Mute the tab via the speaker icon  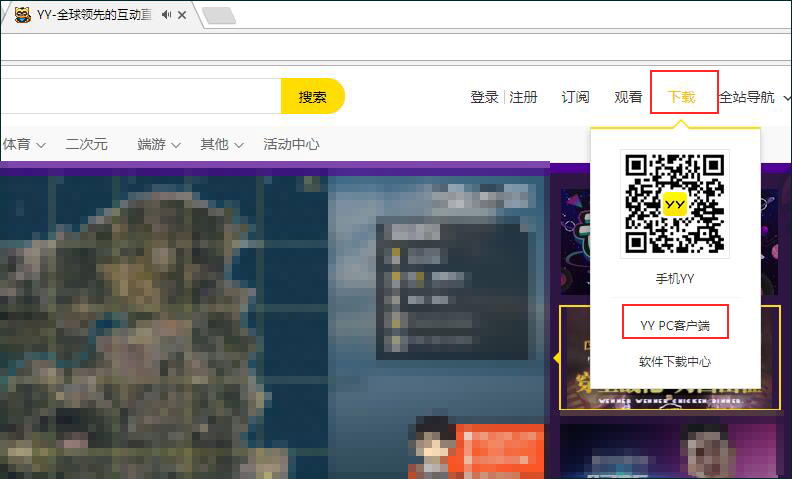coord(166,15)
